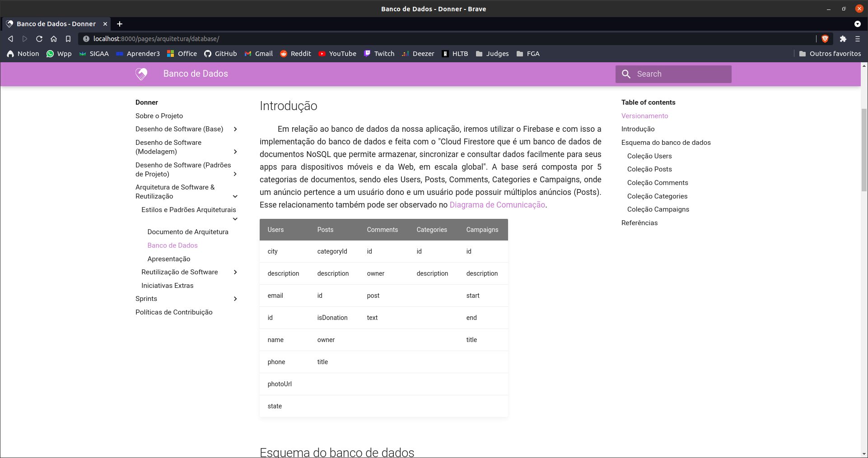
Task: Jump to Coleção Posts section
Action: (x=649, y=169)
